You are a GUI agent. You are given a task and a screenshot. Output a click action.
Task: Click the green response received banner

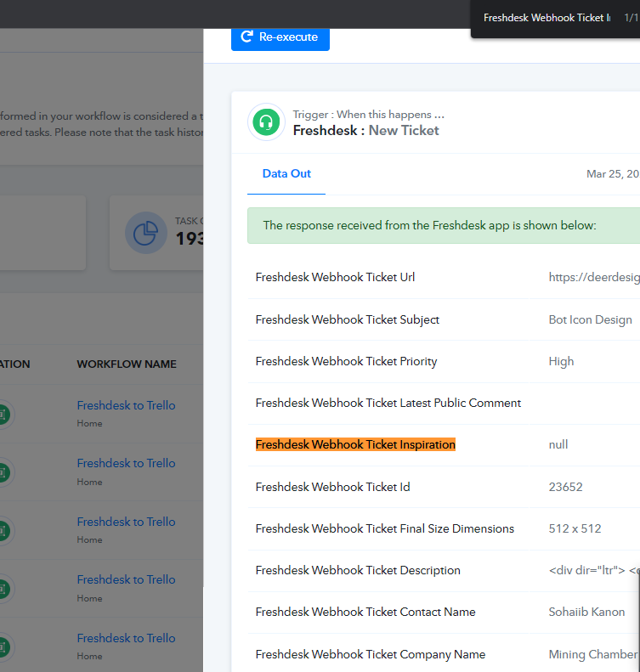point(444,225)
